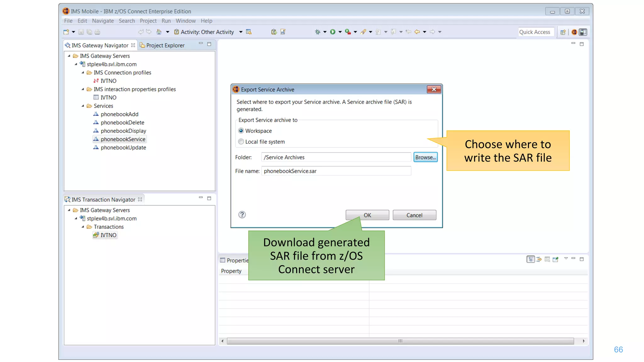Select the IMS Transaction Navigator tab
Image resolution: width=644 pixels, height=362 pixels.
[x=103, y=200]
